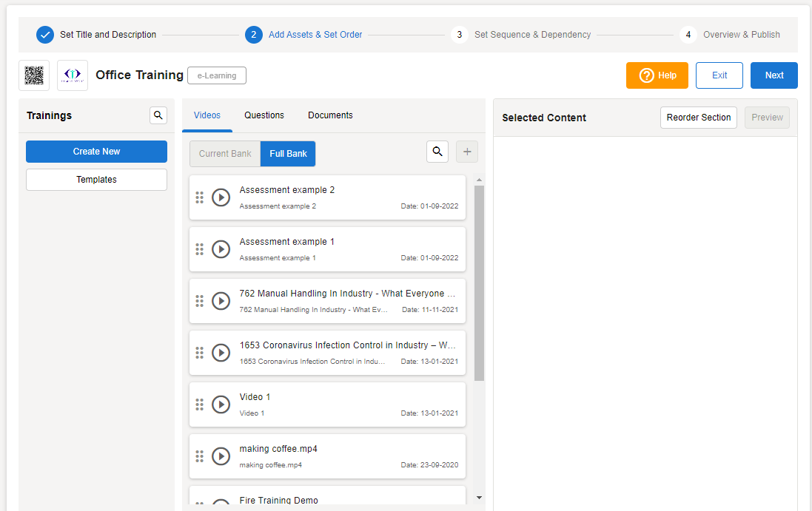Switch to the Documents tab
Image resolution: width=812 pixels, height=511 pixels.
point(330,115)
